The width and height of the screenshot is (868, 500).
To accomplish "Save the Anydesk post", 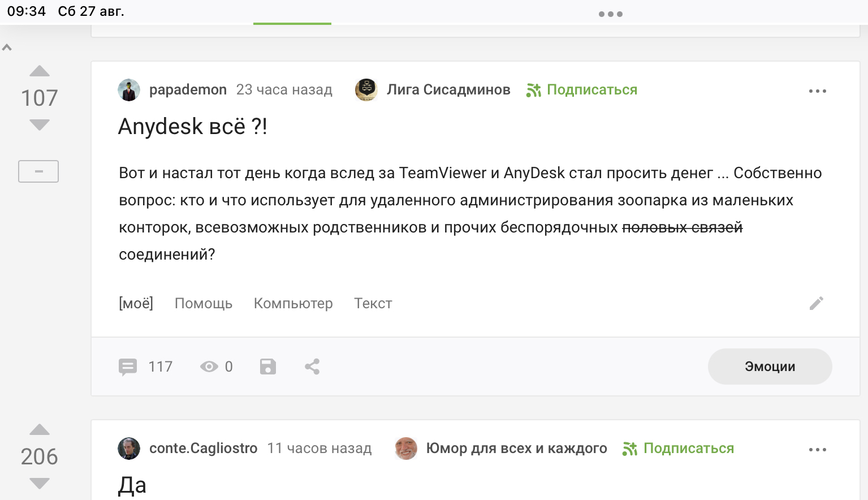I will pyautogui.click(x=268, y=367).
